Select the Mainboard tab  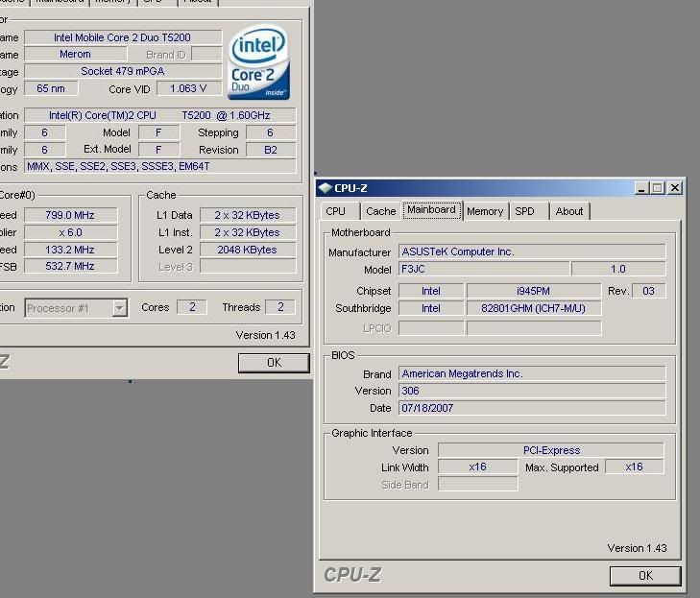click(x=432, y=210)
